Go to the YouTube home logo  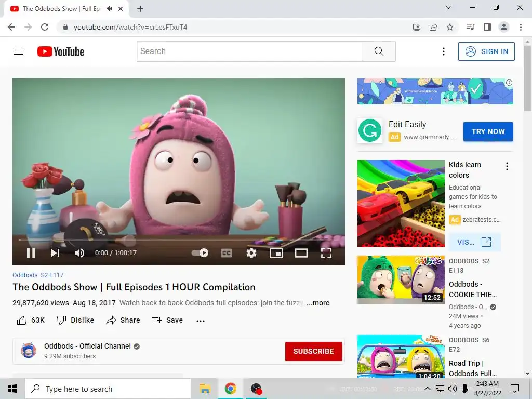point(61,51)
